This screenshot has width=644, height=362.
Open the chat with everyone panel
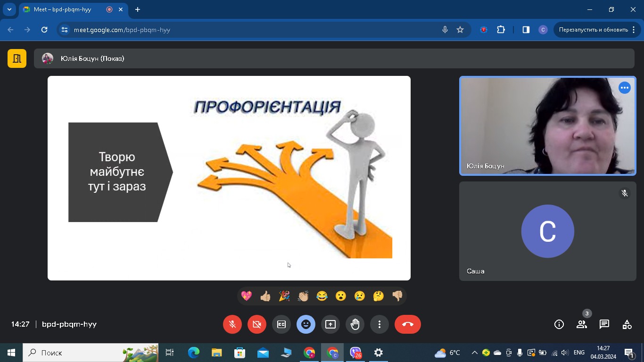point(604,324)
